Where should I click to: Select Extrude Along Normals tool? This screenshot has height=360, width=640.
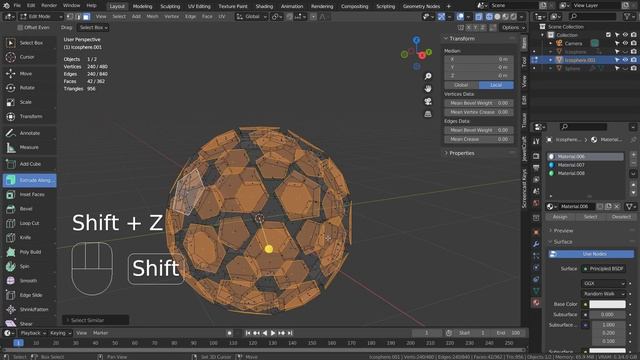pyautogui.click(x=29, y=180)
